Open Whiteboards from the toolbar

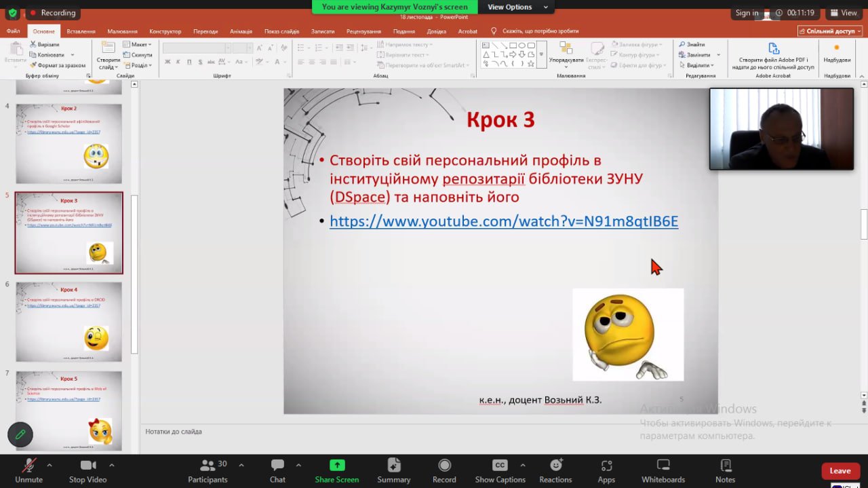point(663,470)
